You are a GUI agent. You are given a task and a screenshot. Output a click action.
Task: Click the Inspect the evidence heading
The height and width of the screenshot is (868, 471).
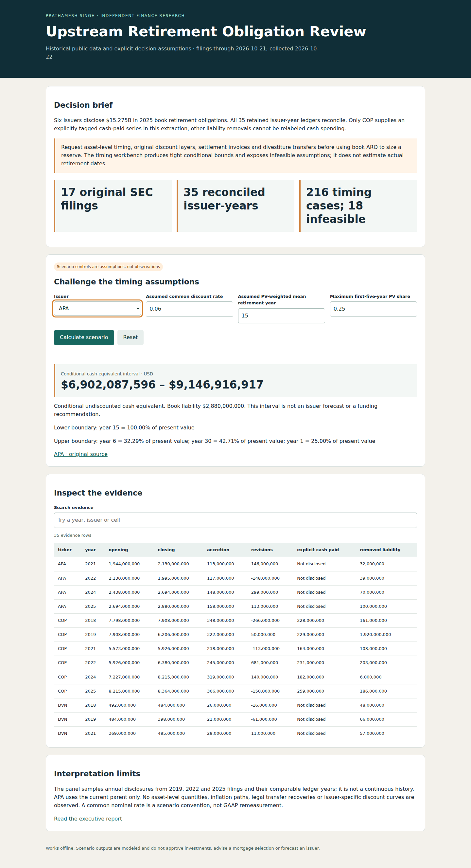[x=98, y=493]
